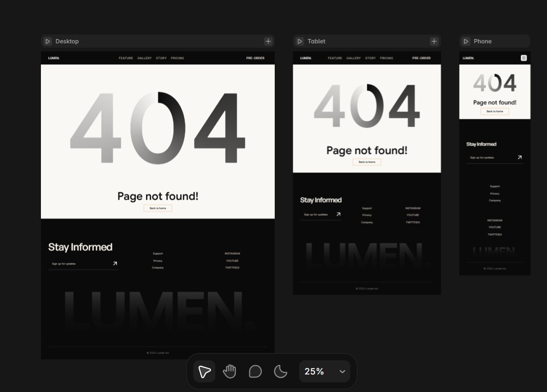Click LUMEN logo in Desktop navbar
Image resolution: width=547 pixels, height=392 pixels.
[x=54, y=58]
